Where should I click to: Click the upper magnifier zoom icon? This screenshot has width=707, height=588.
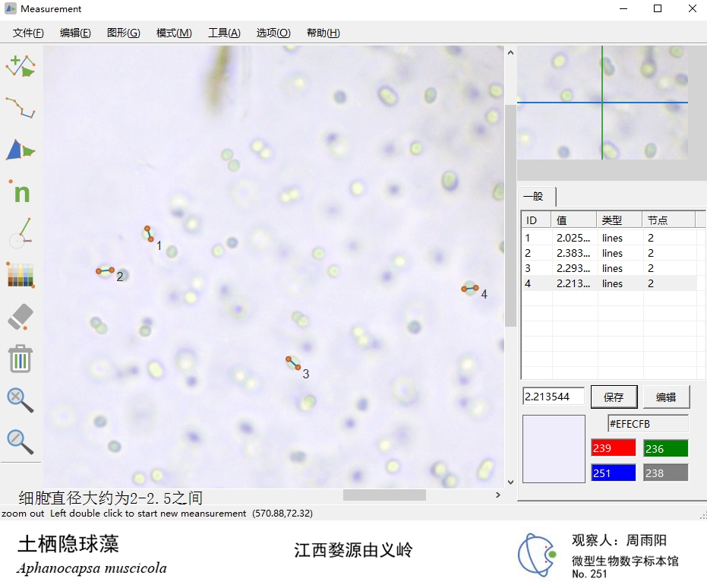click(x=21, y=400)
